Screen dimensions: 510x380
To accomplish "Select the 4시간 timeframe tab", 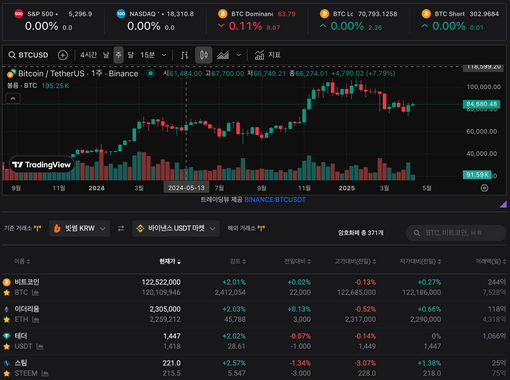I will click(x=88, y=55).
